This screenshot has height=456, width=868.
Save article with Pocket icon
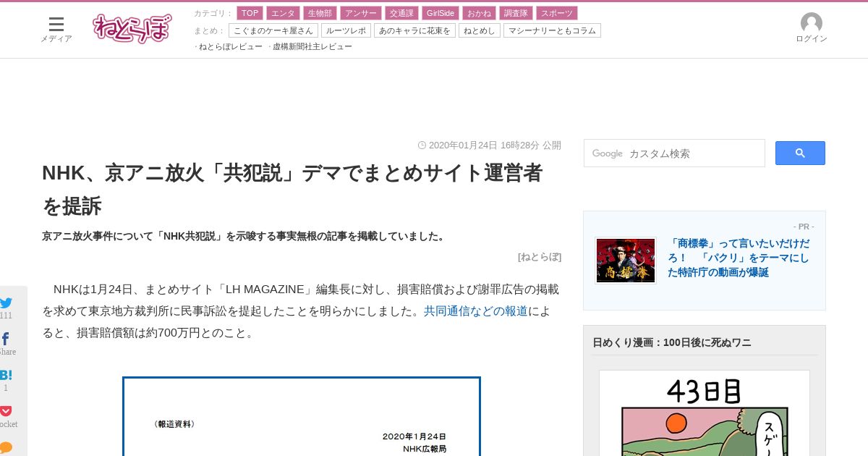click(x=6, y=410)
